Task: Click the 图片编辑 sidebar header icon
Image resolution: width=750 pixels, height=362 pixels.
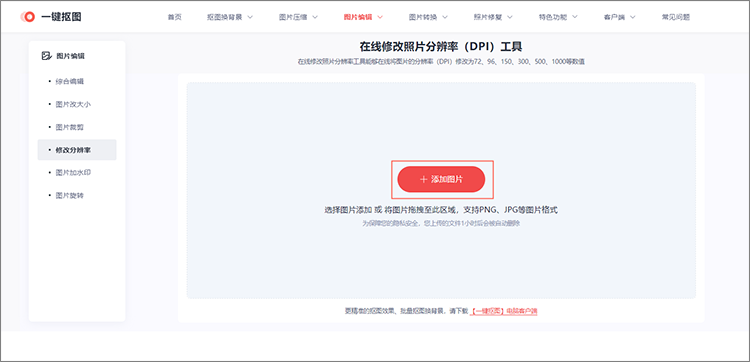Action: coord(46,56)
